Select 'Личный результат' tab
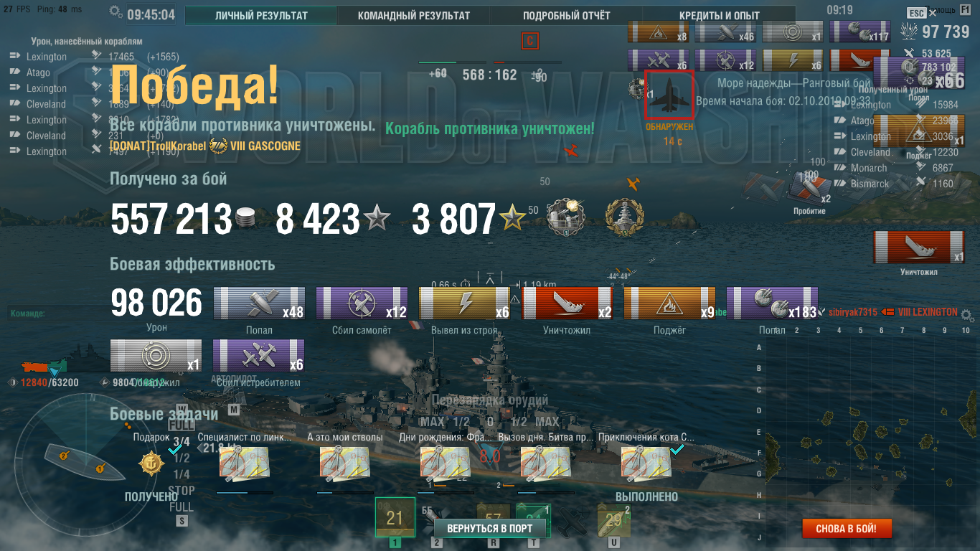 (261, 16)
